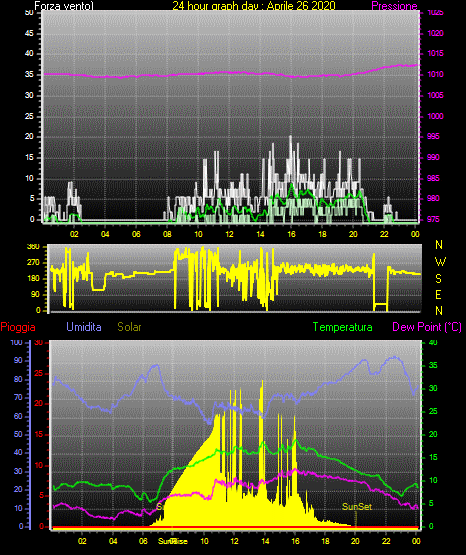The height and width of the screenshot is (555, 466).
Task: Click '04' on the bottom chart time axis
Action: [x=113, y=541]
